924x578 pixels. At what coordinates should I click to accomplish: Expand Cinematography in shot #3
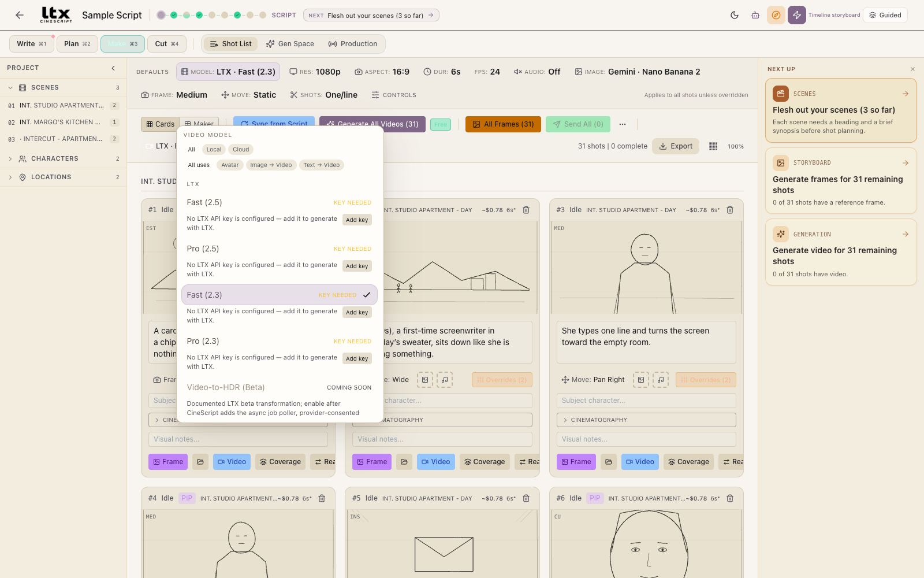tap(646, 420)
